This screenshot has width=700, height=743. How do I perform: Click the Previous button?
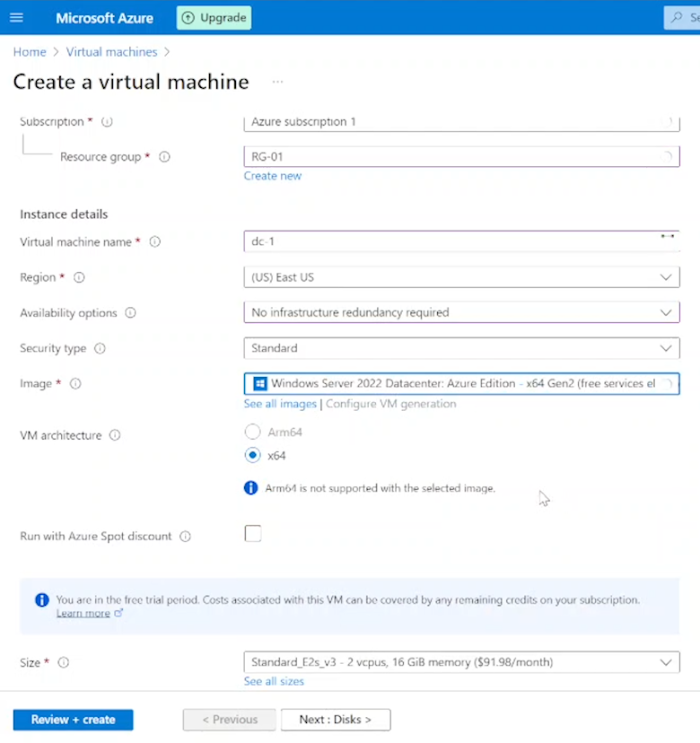pos(230,720)
